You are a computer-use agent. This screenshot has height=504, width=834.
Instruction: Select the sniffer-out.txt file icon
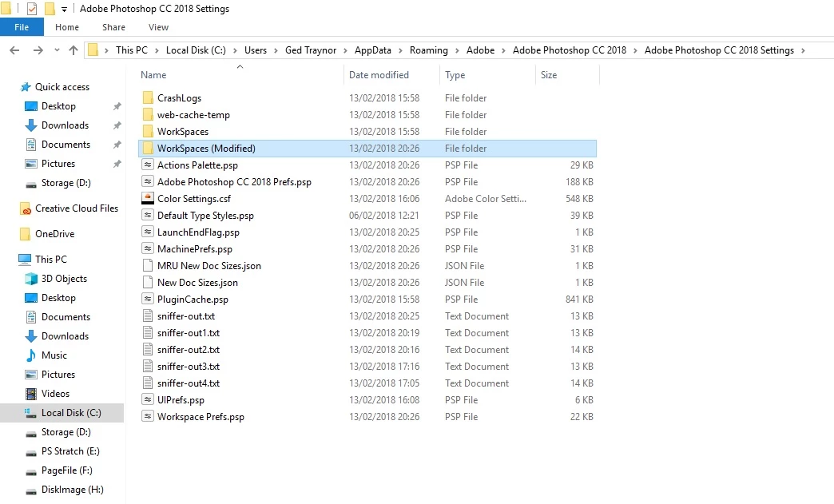click(148, 315)
